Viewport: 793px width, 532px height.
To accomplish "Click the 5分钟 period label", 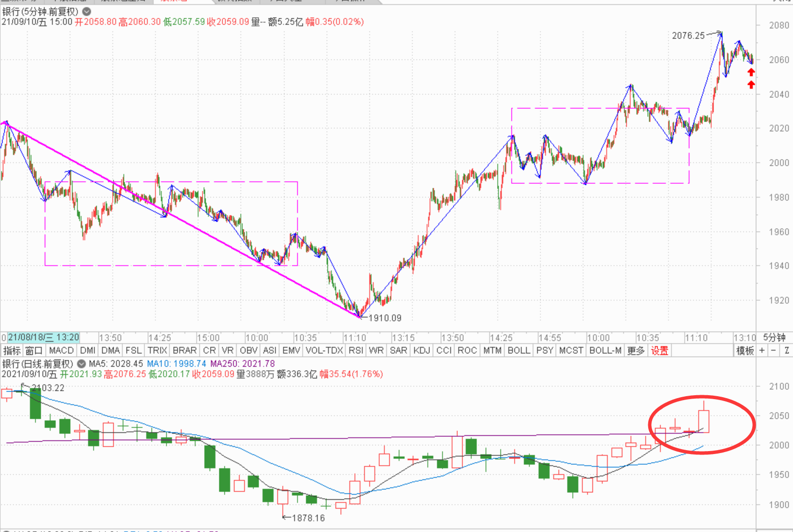I will point(774,337).
